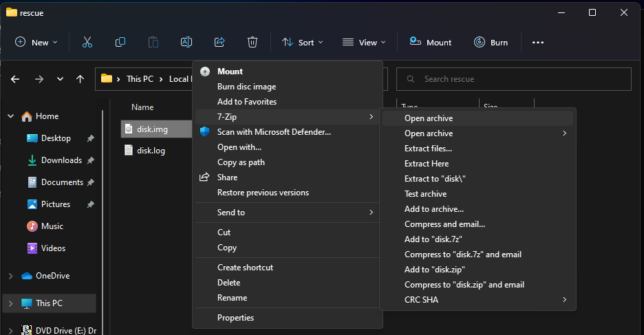Expand the DVD Drive (E:) node

(x=11, y=330)
